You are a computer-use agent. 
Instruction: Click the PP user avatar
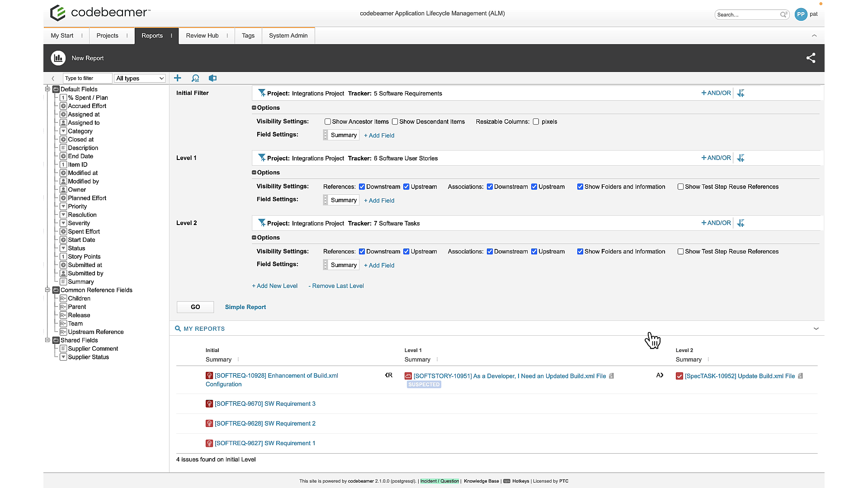click(801, 14)
